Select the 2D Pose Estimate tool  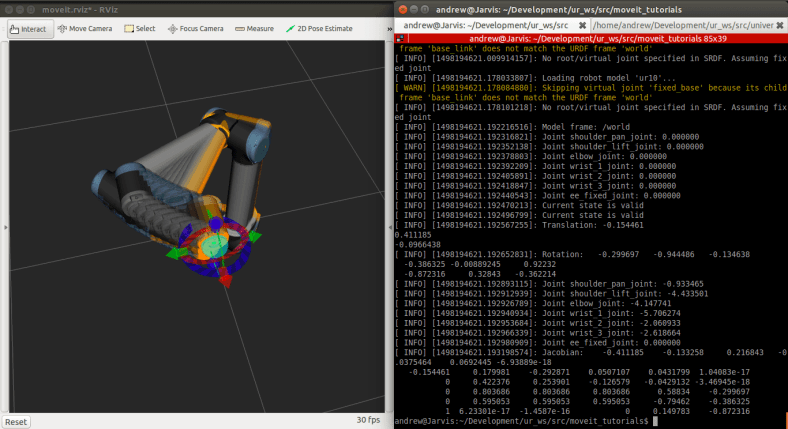tap(321, 29)
